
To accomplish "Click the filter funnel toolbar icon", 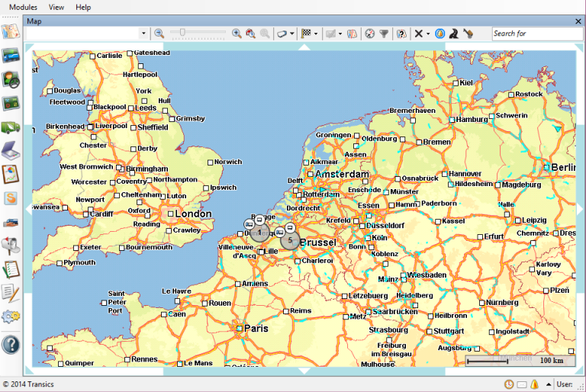I will tap(384, 34).
